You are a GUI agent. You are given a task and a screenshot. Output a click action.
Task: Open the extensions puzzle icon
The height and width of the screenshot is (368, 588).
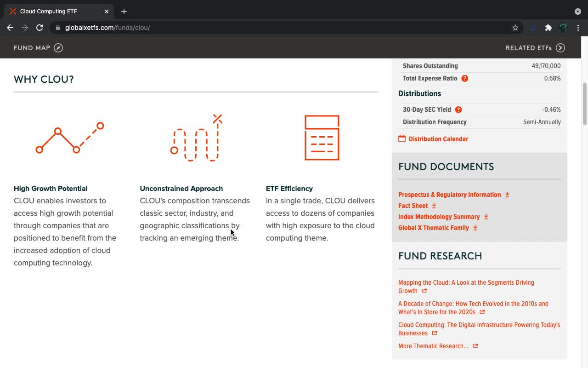(x=548, y=28)
